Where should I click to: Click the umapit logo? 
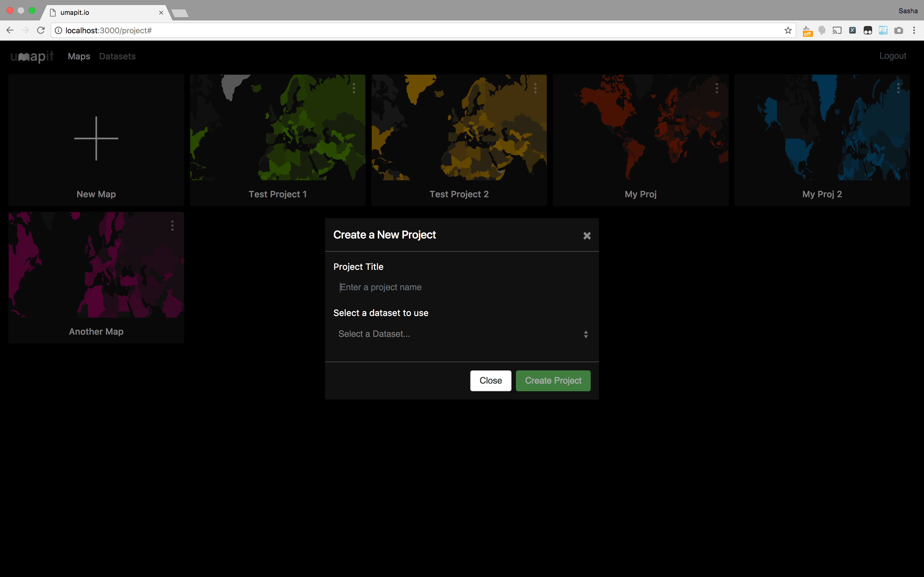coord(32,57)
